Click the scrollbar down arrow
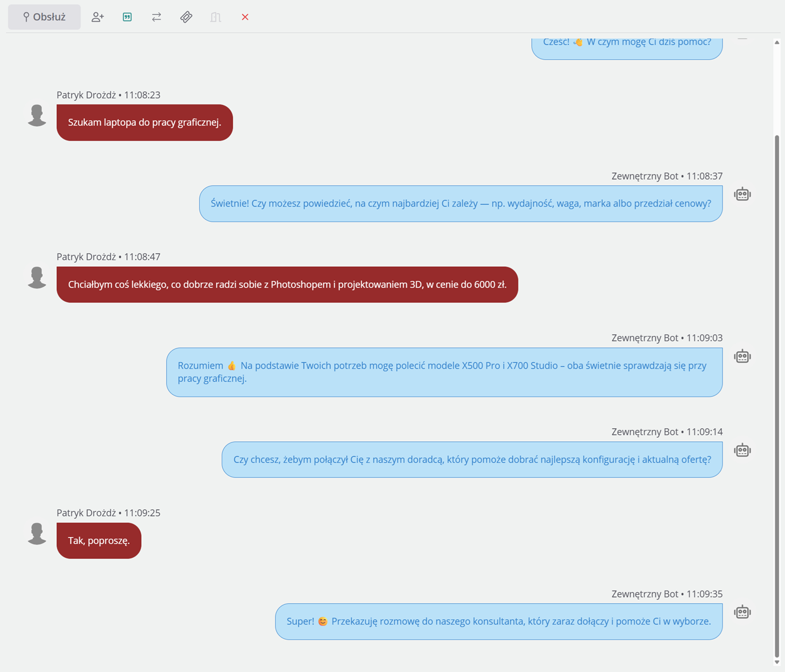Image resolution: width=785 pixels, height=672 pixels. click(777, 663)
